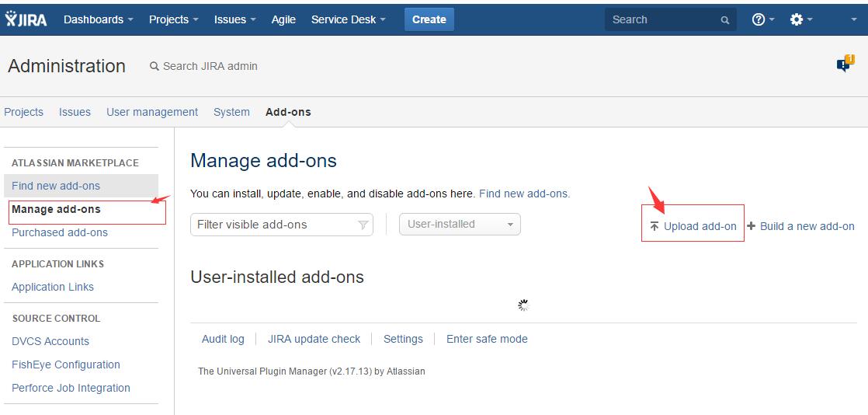Viewport: 868px width, 415px height.
Task: Click the Universal Plugin Manager version text
Action: point(311,371)
